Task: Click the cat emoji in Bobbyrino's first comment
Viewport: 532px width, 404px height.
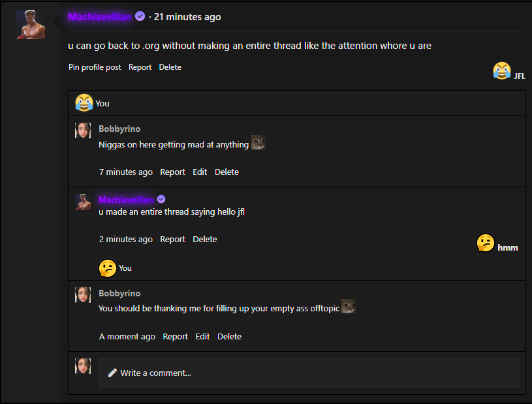Action: pyautogui.click(x=258, y=143)
